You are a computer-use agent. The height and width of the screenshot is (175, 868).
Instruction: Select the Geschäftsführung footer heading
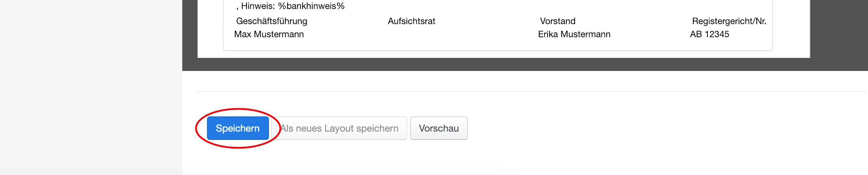coord(271,21)
